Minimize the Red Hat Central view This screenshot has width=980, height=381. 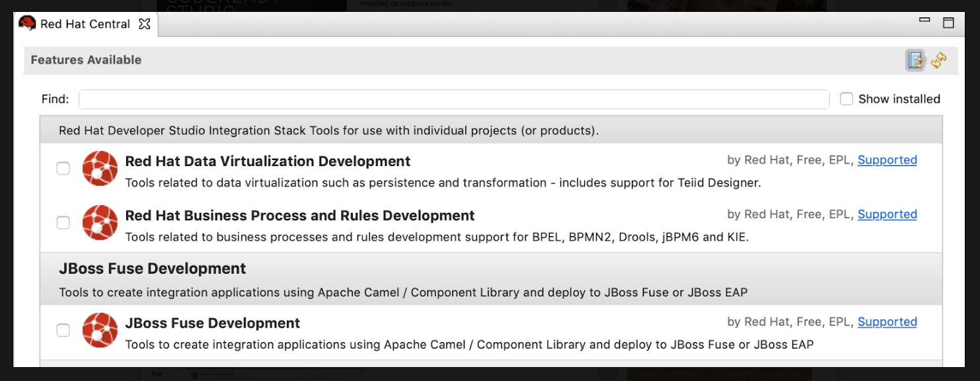click(924, 20)
